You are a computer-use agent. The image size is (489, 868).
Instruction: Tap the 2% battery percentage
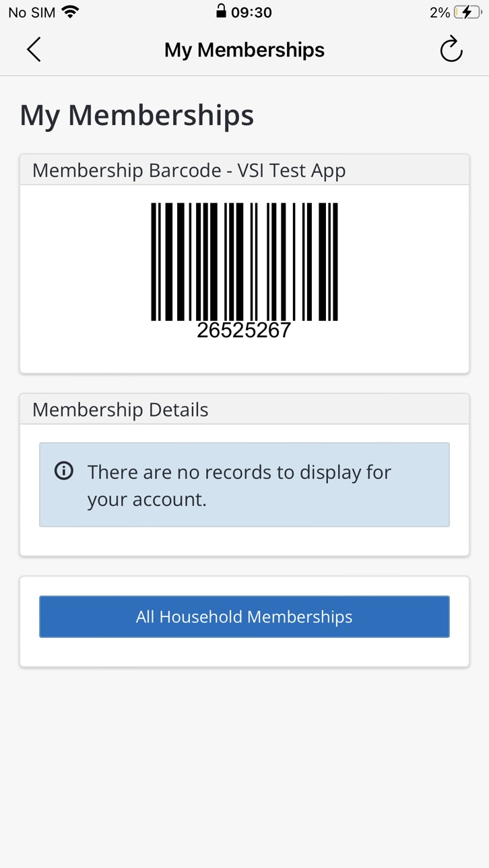pos(440,12)
